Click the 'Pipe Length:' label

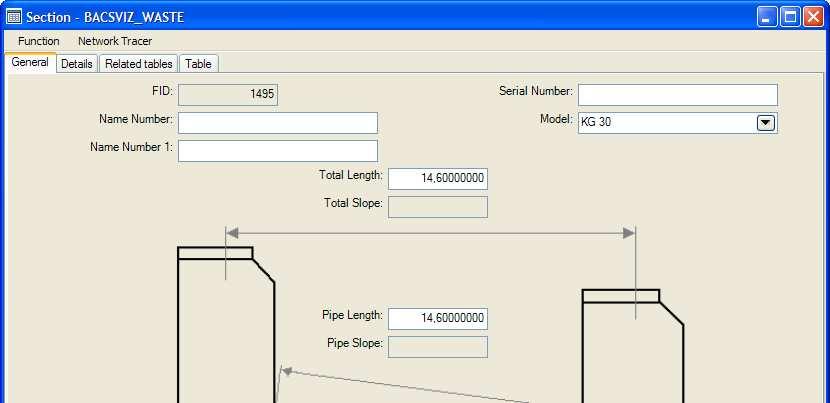(352, 315)
